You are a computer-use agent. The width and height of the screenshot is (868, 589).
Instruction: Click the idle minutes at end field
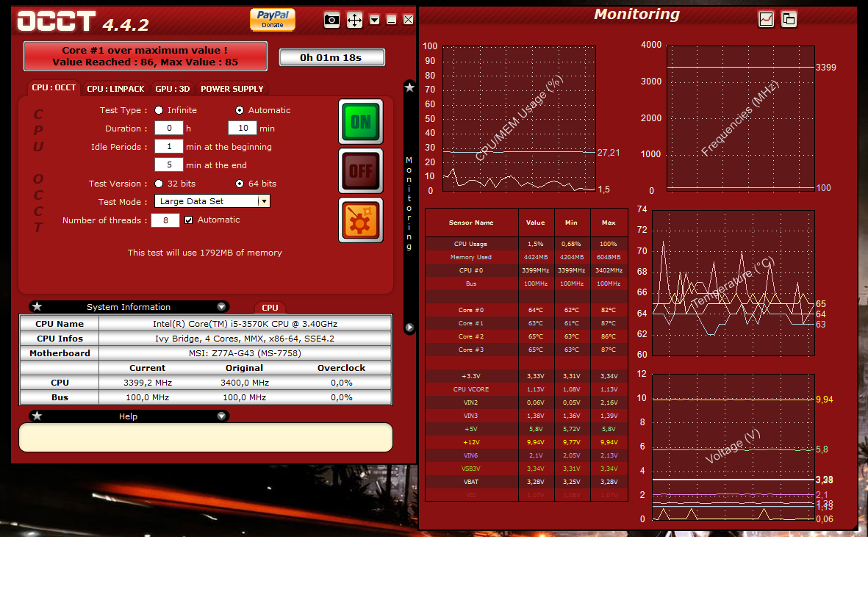[x=169, y=165]
